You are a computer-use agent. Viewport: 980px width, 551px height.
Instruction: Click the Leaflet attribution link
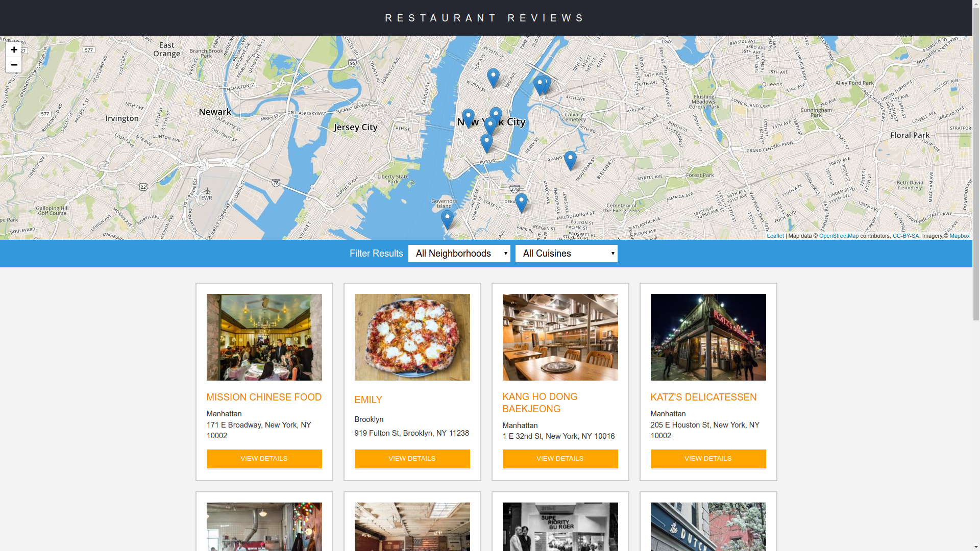[x=775, y=236]
